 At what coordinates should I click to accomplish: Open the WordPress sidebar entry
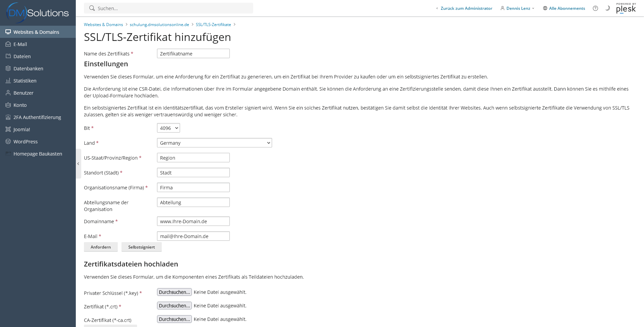[x=25, y=142]
